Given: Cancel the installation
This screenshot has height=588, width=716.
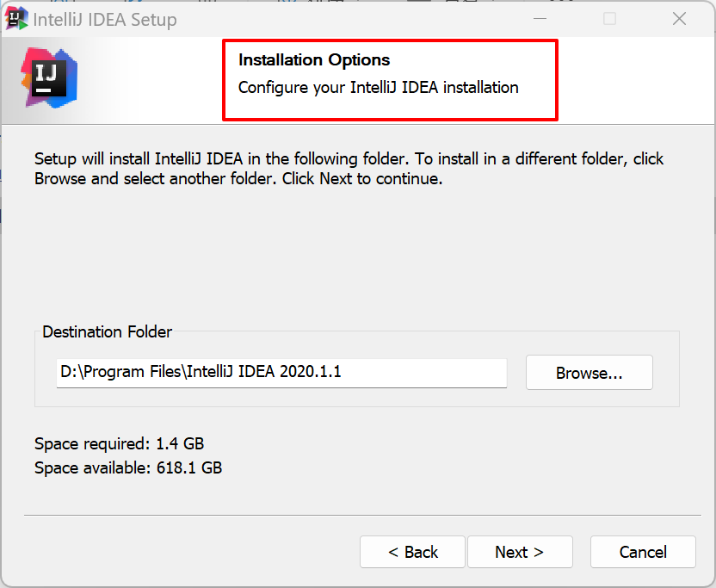Looking at the screenshot, I should [x=642, y=552].
